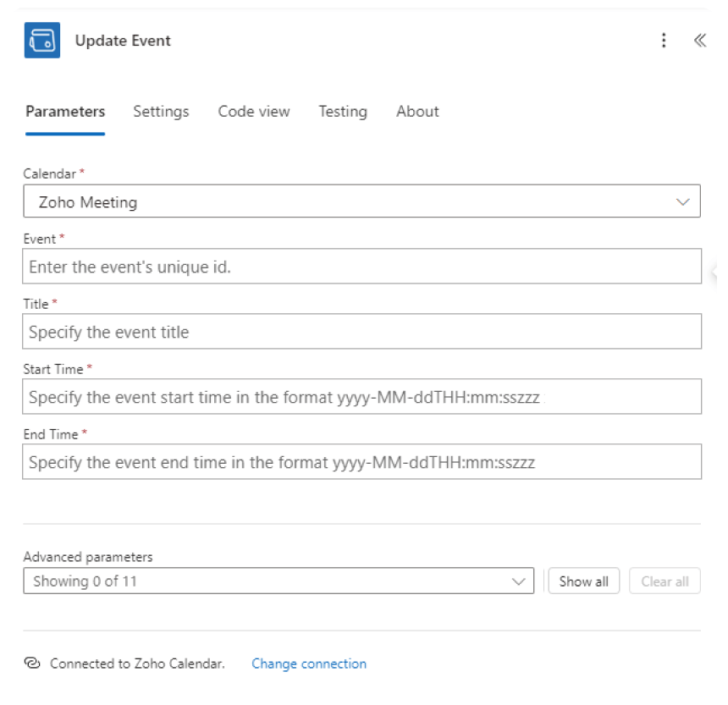Click the Connected to Zoho Calendar text

[137, 664]
